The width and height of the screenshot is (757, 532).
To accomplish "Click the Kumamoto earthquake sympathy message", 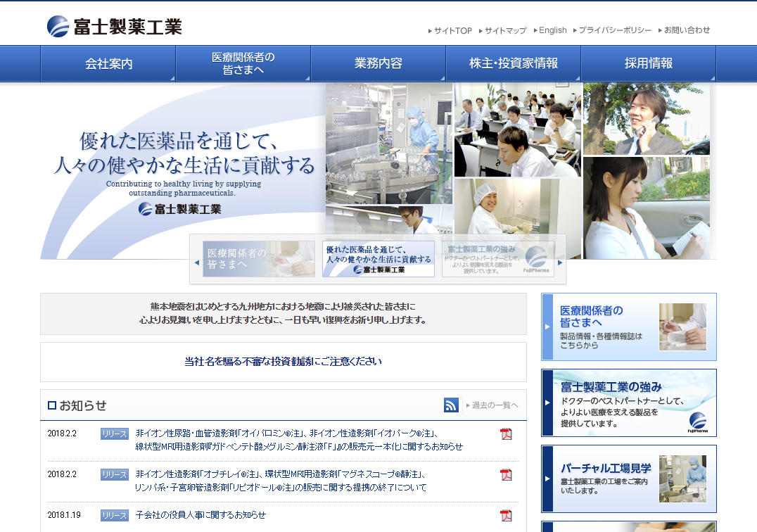I will click(x=284, y=313).
